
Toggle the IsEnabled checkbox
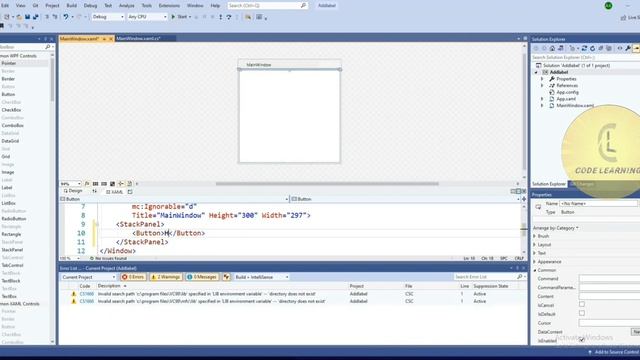pos(582,340)
